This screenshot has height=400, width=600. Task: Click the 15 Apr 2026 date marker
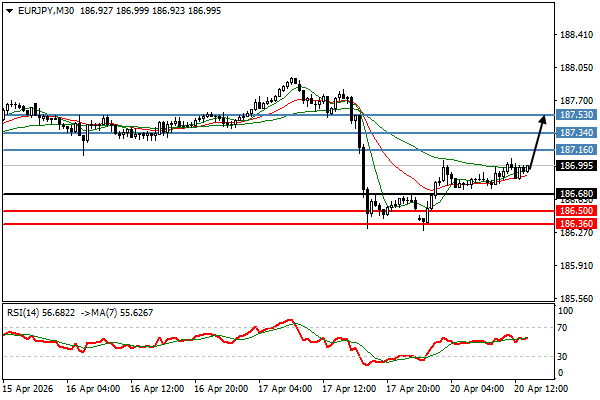click(x=30, y=388)
